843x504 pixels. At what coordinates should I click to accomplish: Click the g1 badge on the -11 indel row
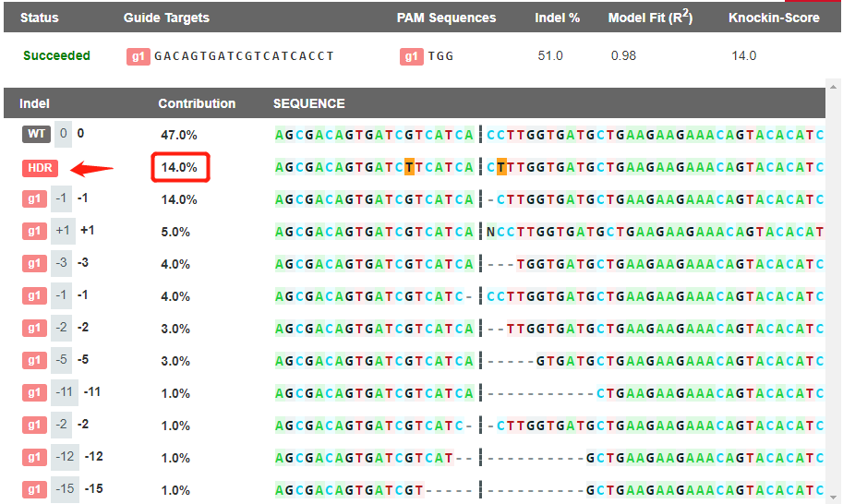pos(35,392)
